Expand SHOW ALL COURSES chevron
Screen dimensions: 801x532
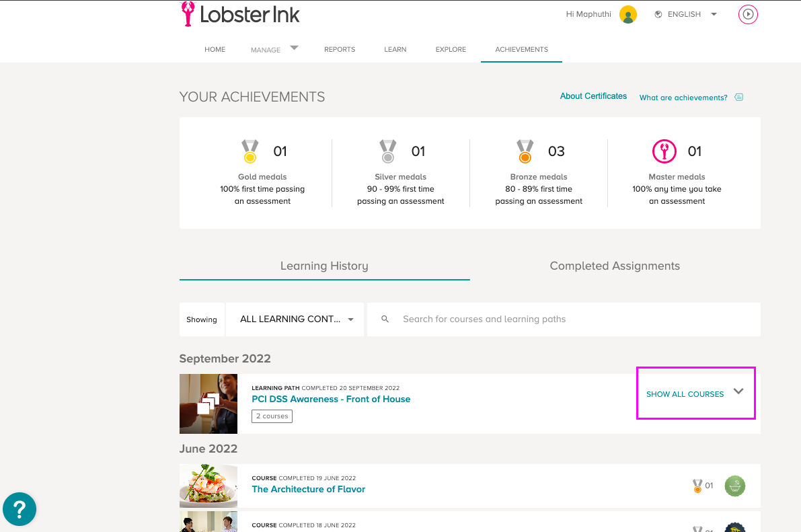[x=738, y=391]
